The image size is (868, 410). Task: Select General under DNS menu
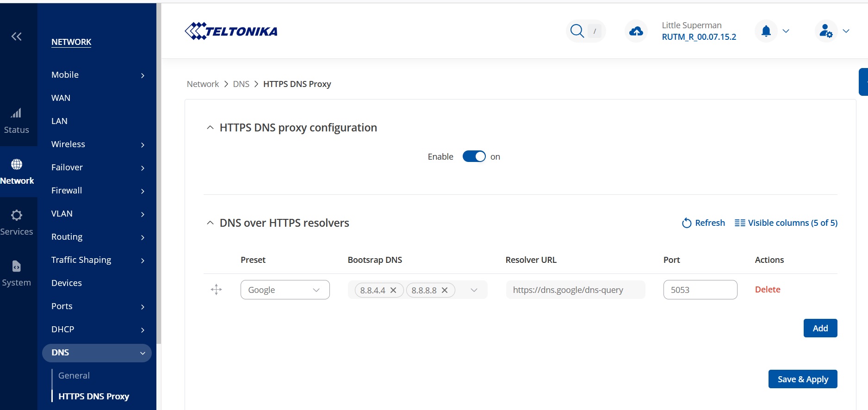tap(74, 375)
